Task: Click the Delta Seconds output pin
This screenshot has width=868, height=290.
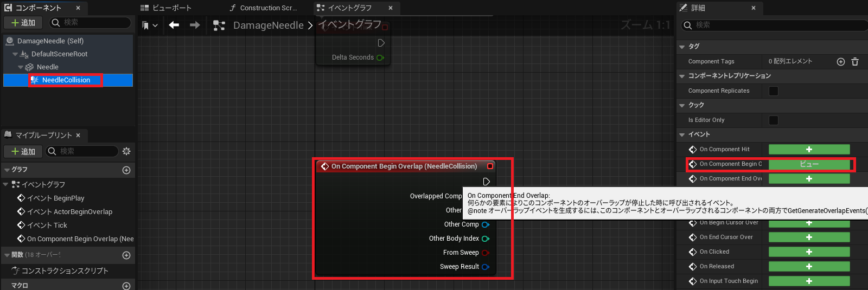Action: [380, 57]
